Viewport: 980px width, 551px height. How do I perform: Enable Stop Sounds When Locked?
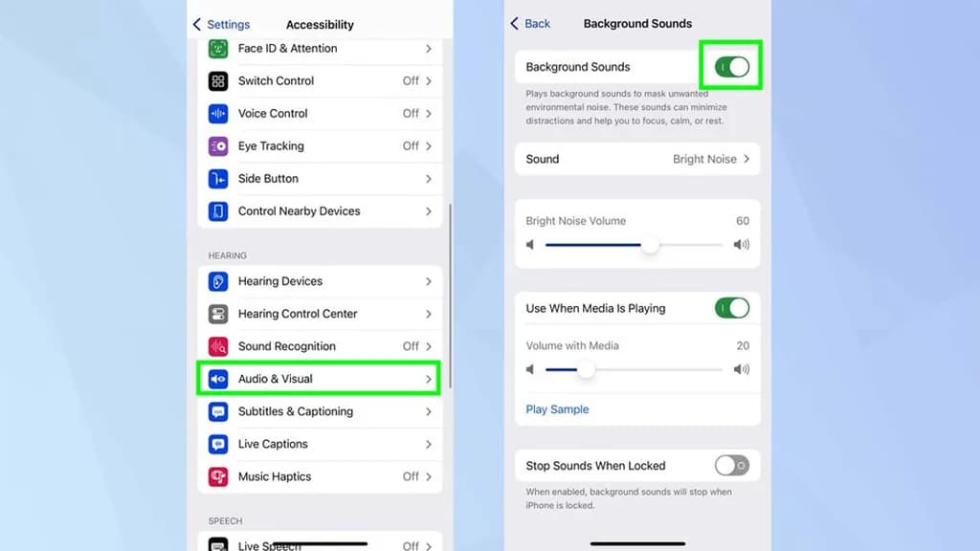click(731, 466)
